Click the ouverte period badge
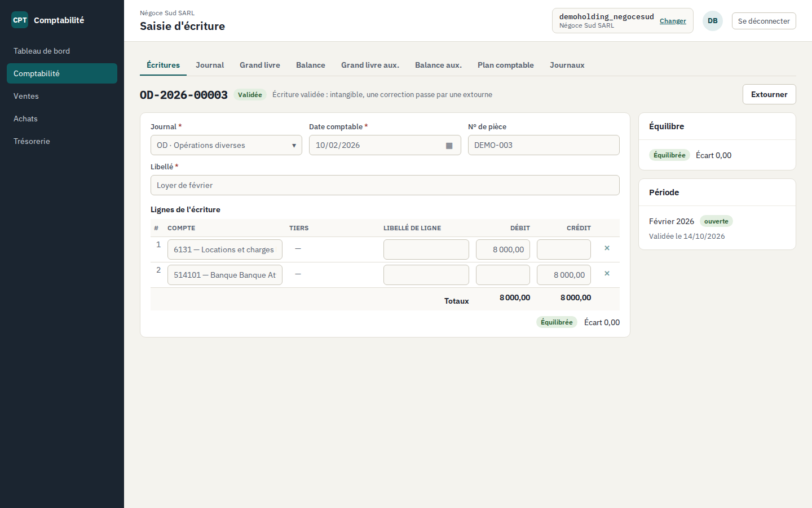This screenshot has width=812, height=508. (x=716, y=221)
